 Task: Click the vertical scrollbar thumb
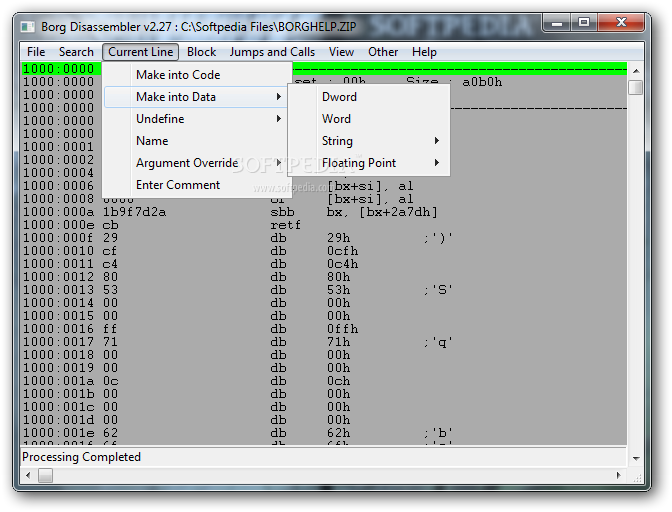tap(636, 87)
